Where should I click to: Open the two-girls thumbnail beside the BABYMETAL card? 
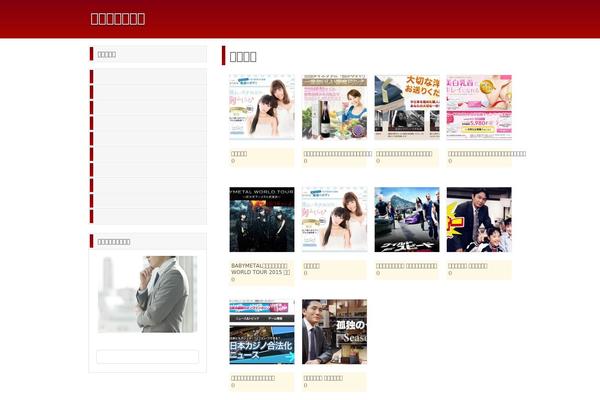334,219
